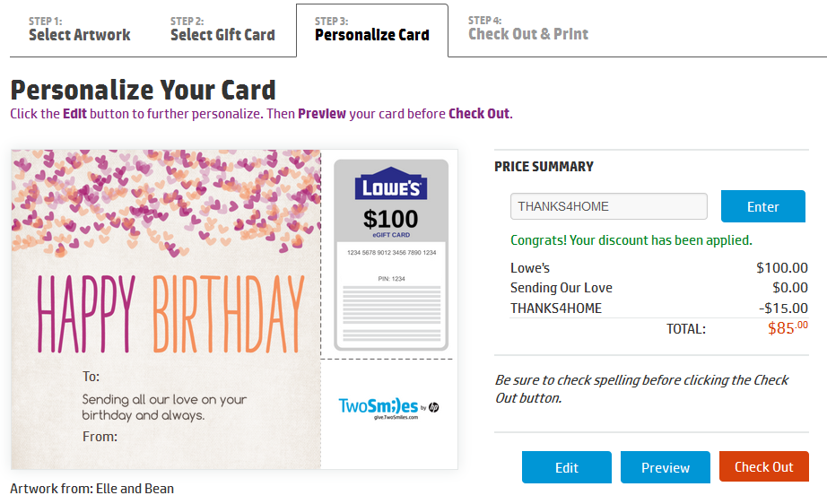Open Step 4 Check Out & Print tab
Viewport: 827px width, 504px height.
point(528,29)
